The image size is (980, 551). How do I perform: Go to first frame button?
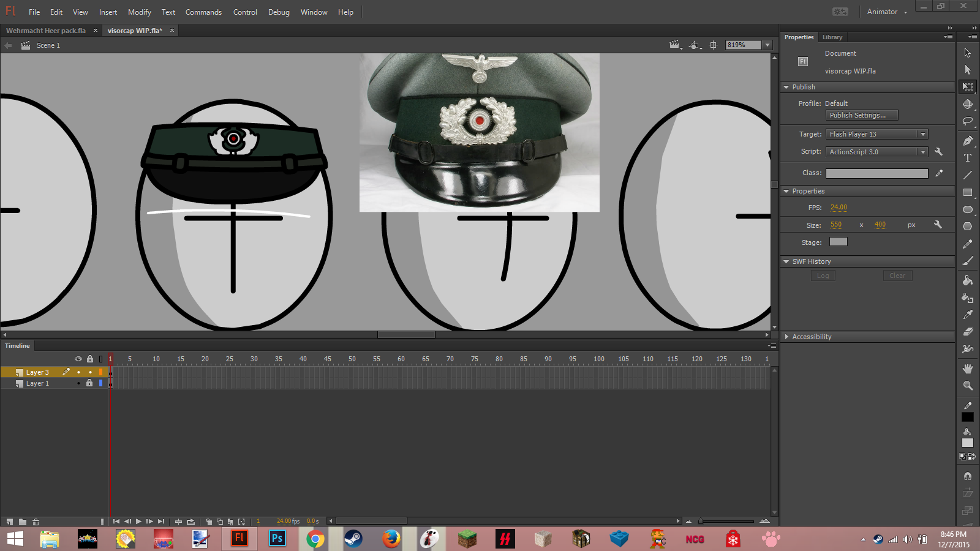(116, 522)
